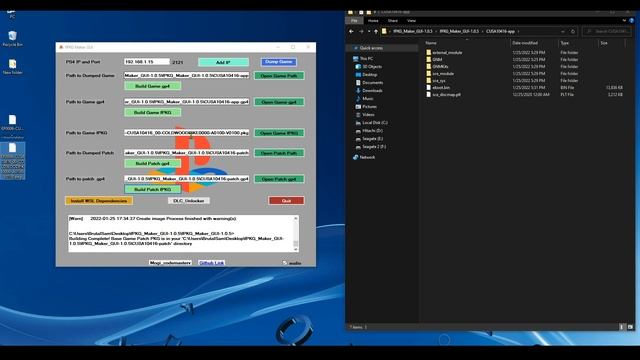Open the Share ribbon tab
640x360 pixels.
393,20
